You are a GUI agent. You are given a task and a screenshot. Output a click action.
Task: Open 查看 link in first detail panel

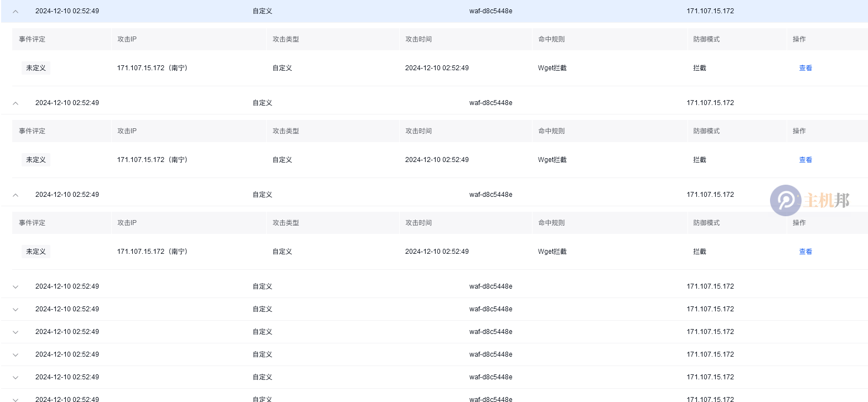[805, 68]
